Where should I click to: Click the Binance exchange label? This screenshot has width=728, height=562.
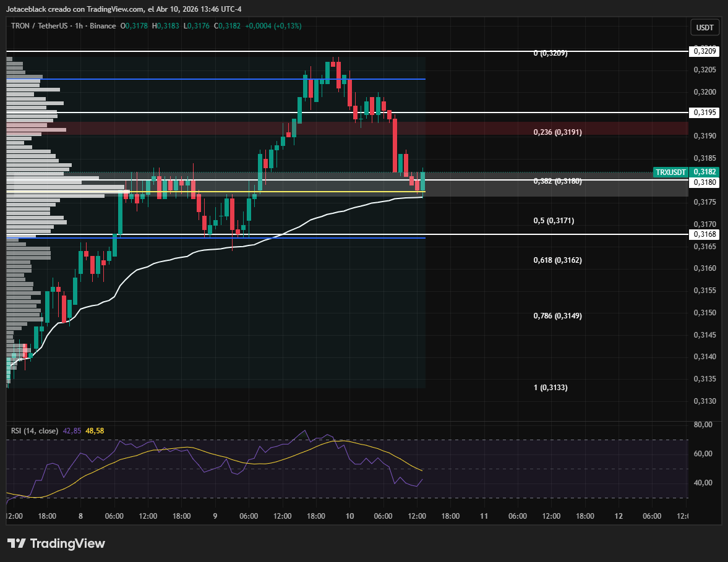pyautogui.click(x=103, y=26)
